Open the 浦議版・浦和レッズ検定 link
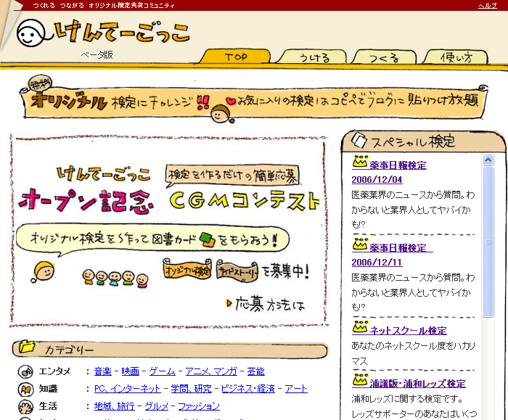Viewport: 508px width, 420px height. coord(417,384)
